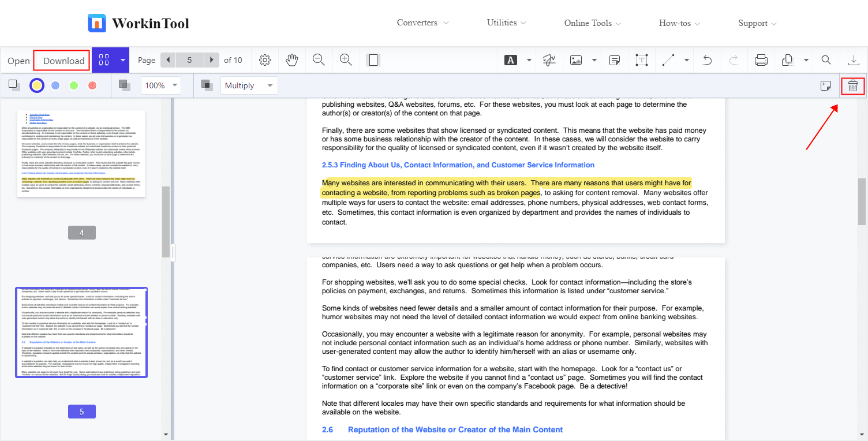Select the hand pan tool
The image size is (868, 441).
(x=292, y=60)
